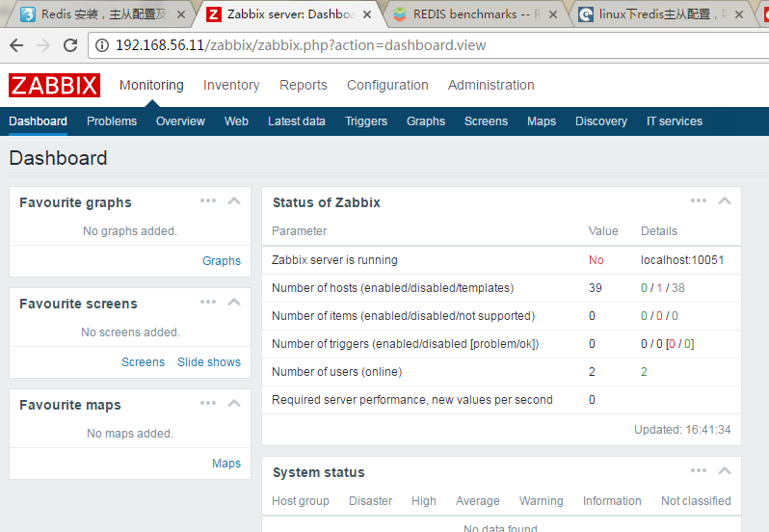Go to the Discovery page
This screenshot has width=769, height=532.
[601, 121]
